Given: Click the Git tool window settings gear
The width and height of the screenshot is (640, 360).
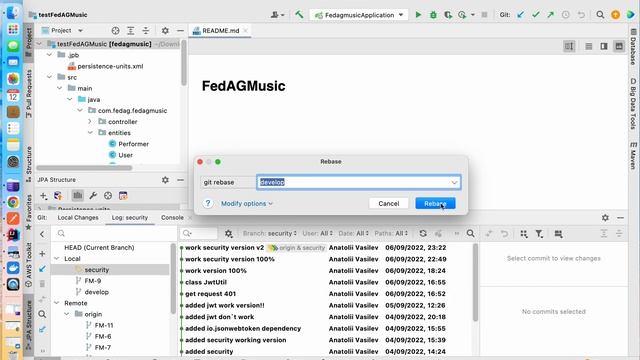Looking at the screenshot, I should (605, 218).
